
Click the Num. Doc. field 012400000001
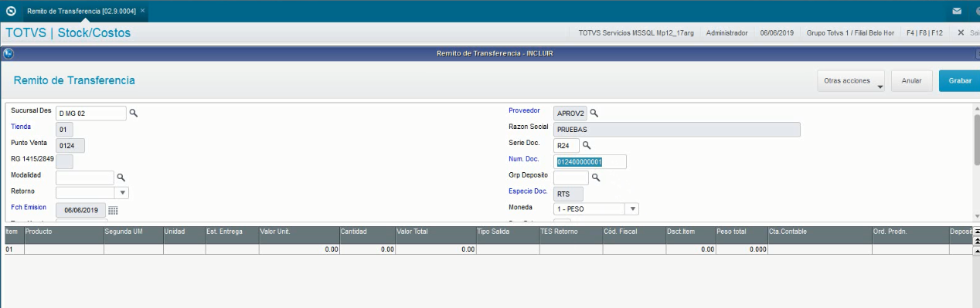[590, 161]
